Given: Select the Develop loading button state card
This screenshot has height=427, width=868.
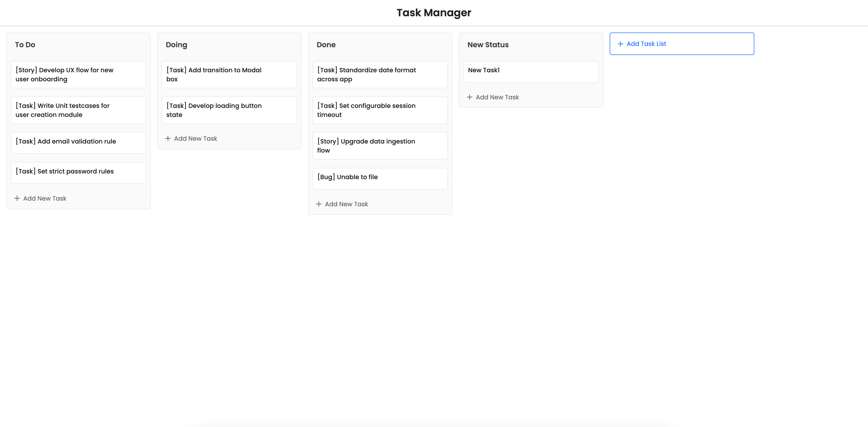Looking at the screenshot, I should [x=229, y=110].
